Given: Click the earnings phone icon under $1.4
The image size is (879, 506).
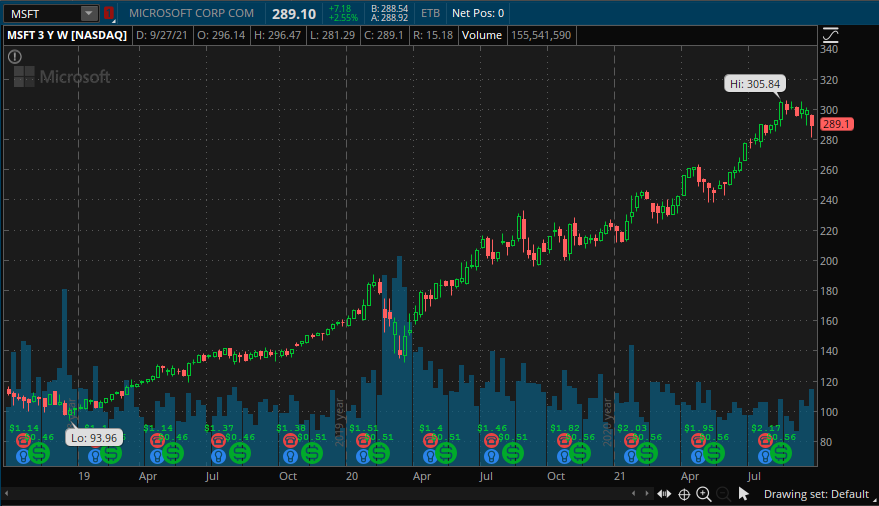Looking at the screenshot, I should (430, 440).
